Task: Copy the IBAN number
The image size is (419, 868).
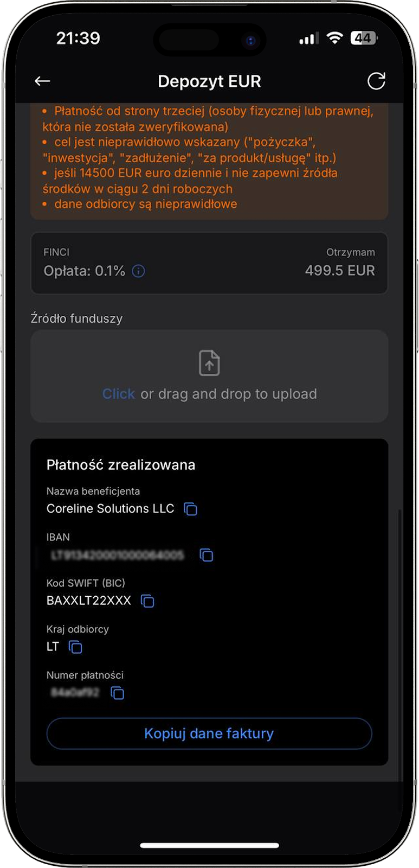Action: point(207,555)
